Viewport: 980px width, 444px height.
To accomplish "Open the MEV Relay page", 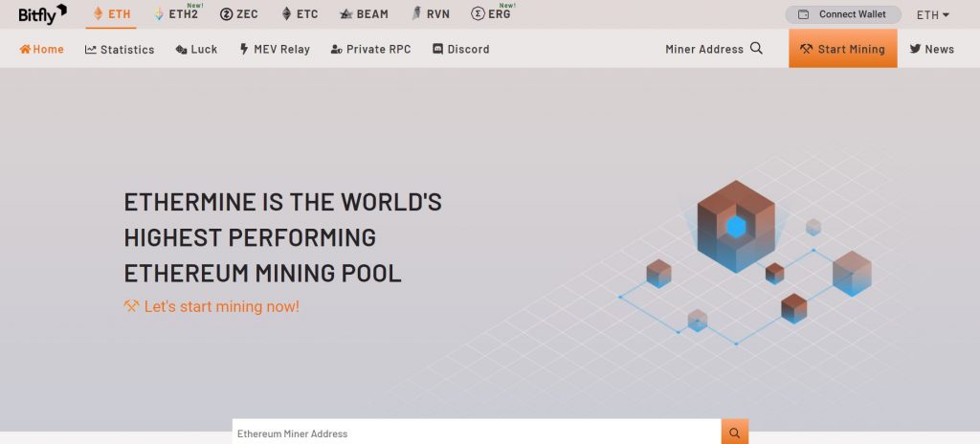I will click(x=275, y=49).
